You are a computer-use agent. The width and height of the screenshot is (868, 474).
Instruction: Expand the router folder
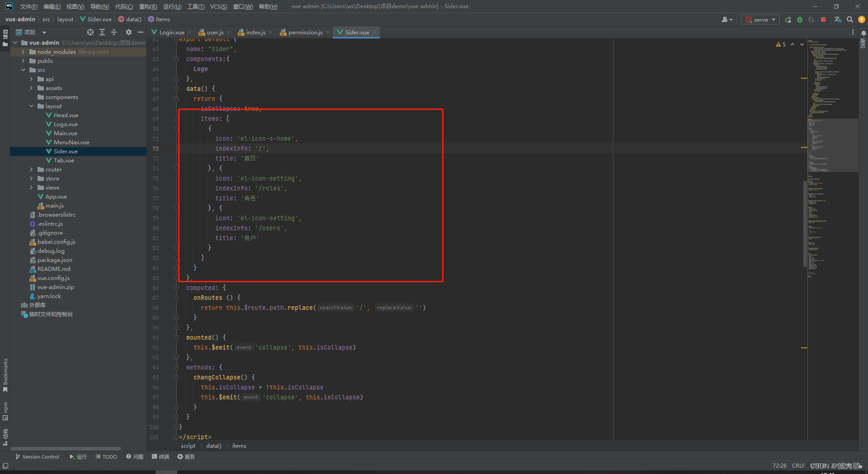pyautogui.click(x=31, y=170)
